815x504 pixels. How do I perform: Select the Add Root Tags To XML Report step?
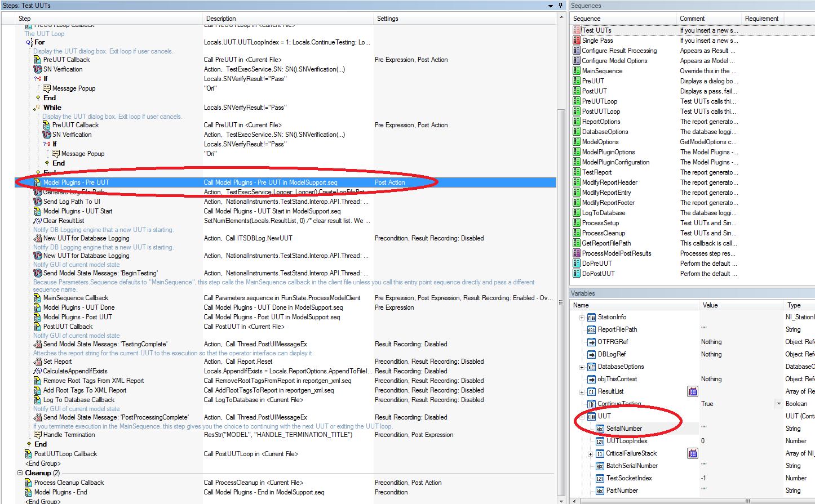tap(85, 390)
